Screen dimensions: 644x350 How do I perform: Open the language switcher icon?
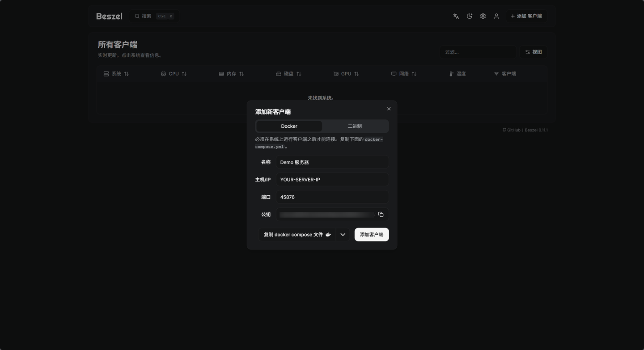tap(456, 16)
